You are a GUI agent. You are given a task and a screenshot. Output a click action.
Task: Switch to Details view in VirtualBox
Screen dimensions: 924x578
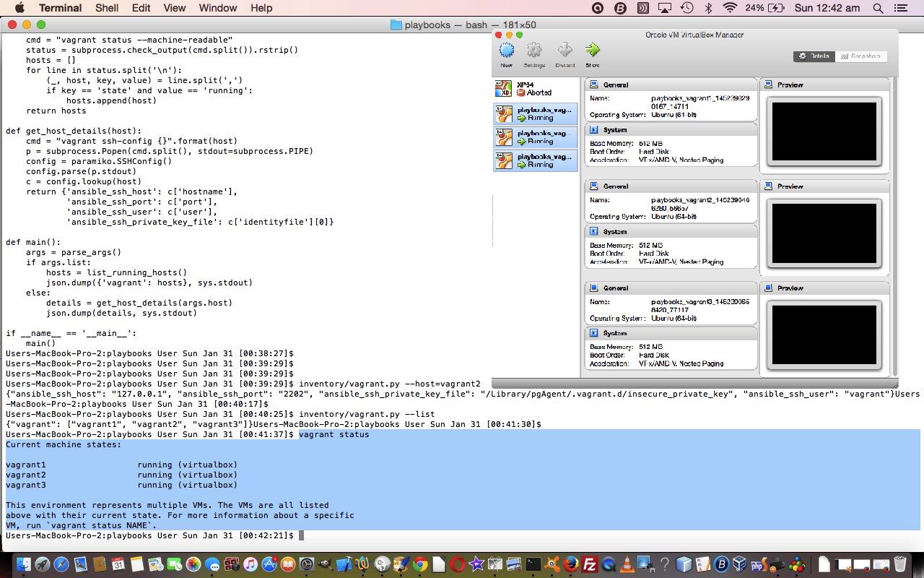814,56
